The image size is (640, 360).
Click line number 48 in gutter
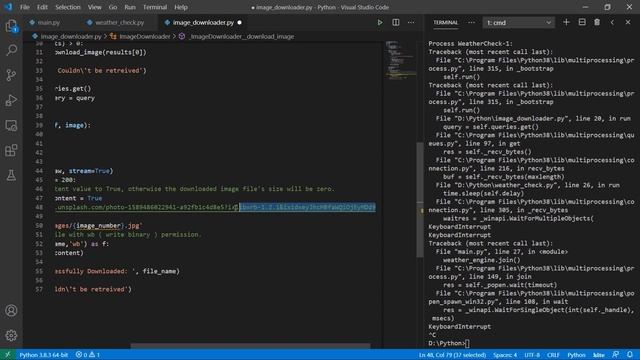[x=39, y=207]
